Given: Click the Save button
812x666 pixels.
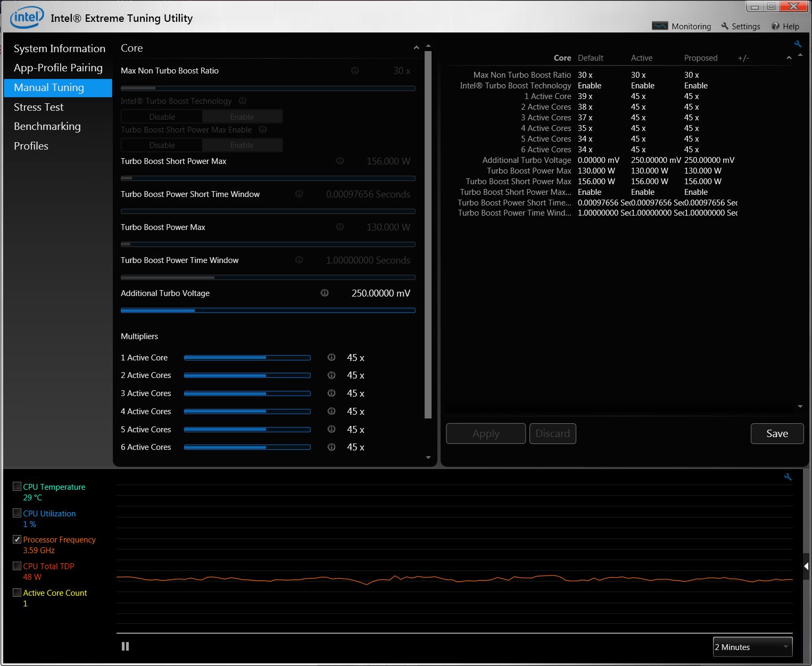Looking at the screenshot, I should pos(777,433).
